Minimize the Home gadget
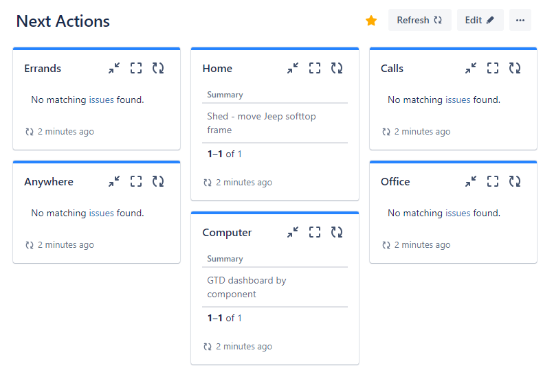Image resolution: width=554 pixels, height=392 pixels. [293, 68]
